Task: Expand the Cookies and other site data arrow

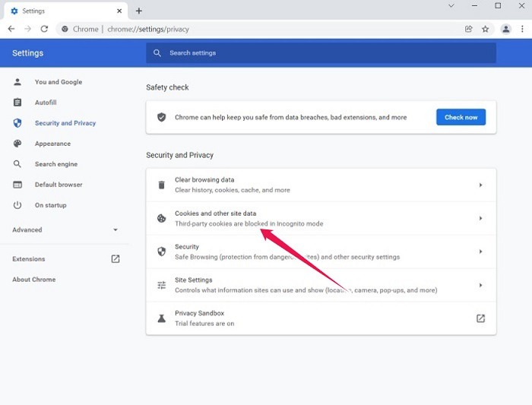Action: [x=480, y=218]
